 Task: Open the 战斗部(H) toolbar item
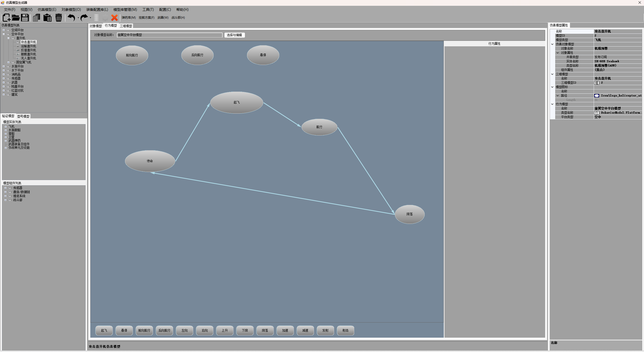click(x=178, y=18)
